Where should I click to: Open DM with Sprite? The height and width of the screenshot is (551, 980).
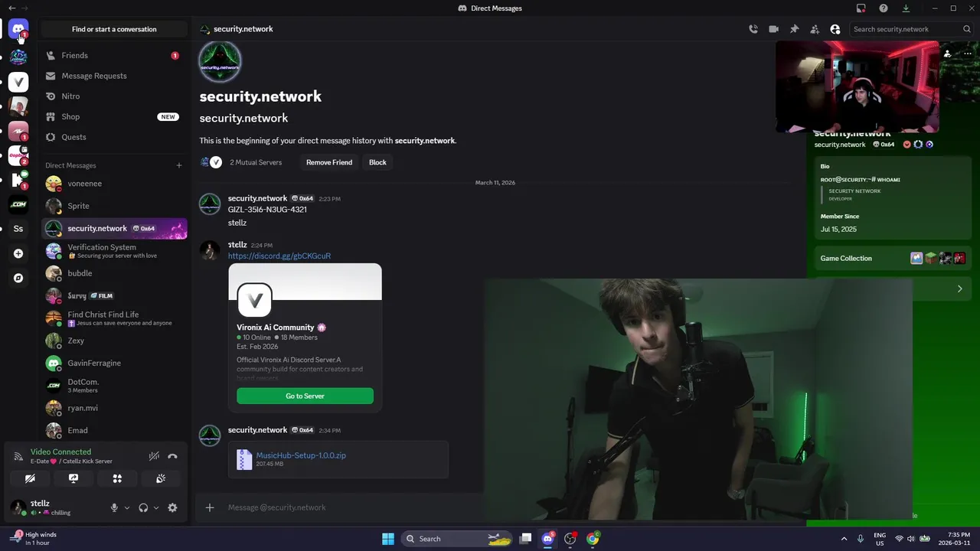point(114,206)
